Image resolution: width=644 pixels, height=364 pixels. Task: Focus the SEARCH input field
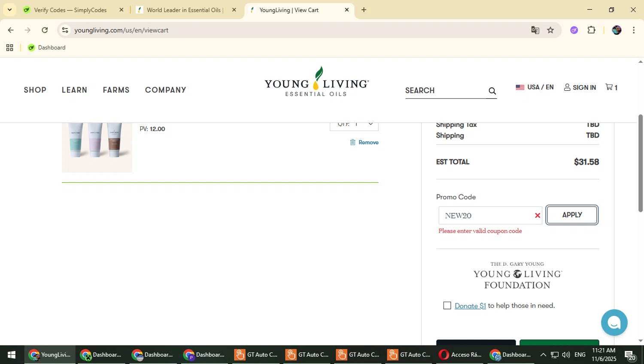coord(445,91)
